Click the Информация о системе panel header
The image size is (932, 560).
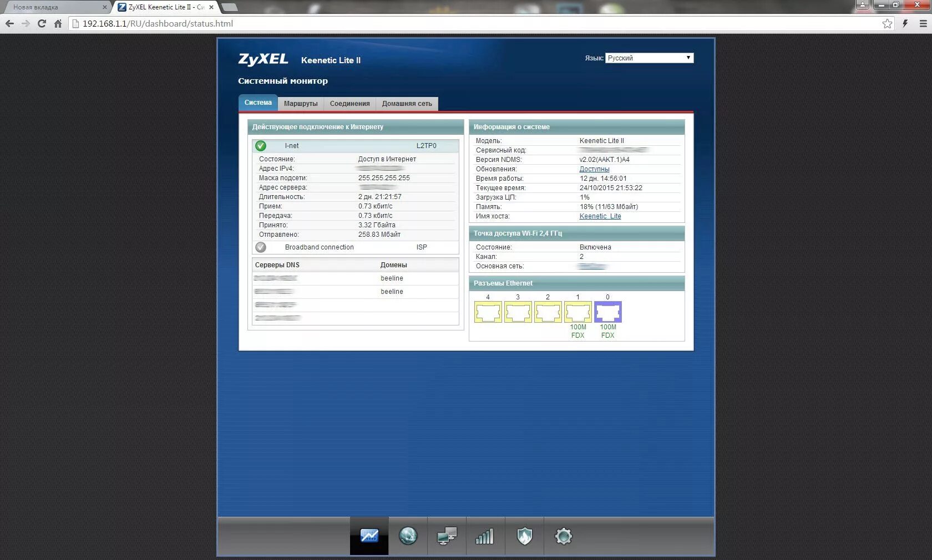click(x=576, y=127)
